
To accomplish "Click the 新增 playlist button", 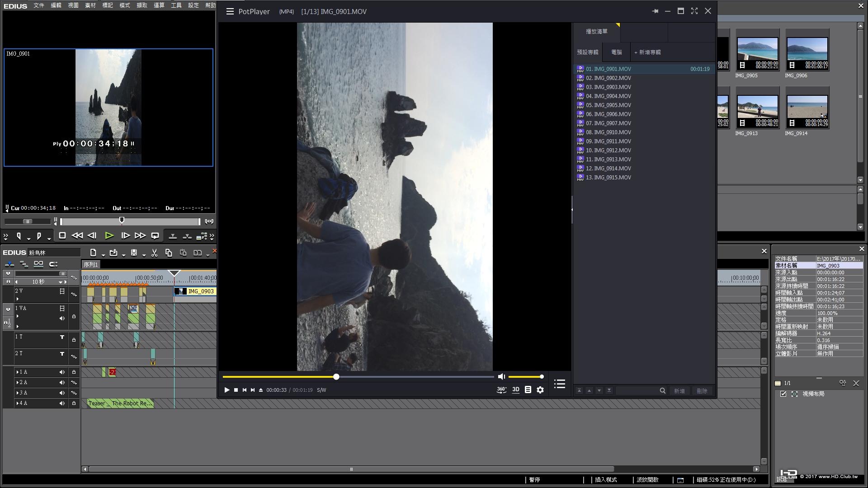I will [679, 391].
